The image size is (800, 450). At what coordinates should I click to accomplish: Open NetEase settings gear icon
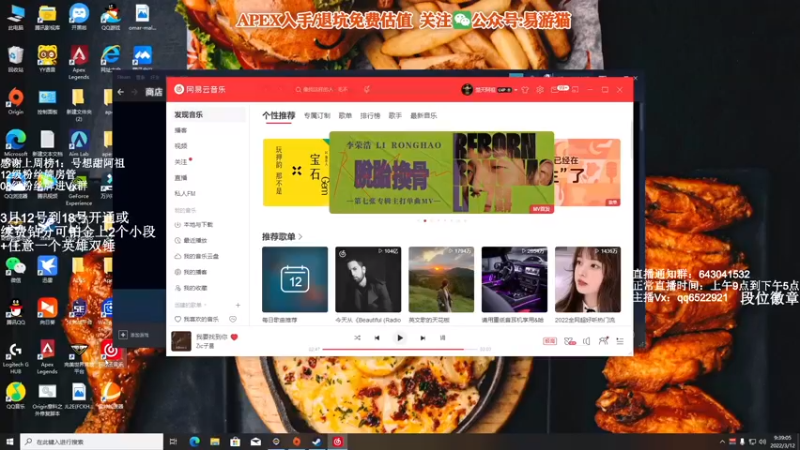pyautogui.click(x=540, y=90)
